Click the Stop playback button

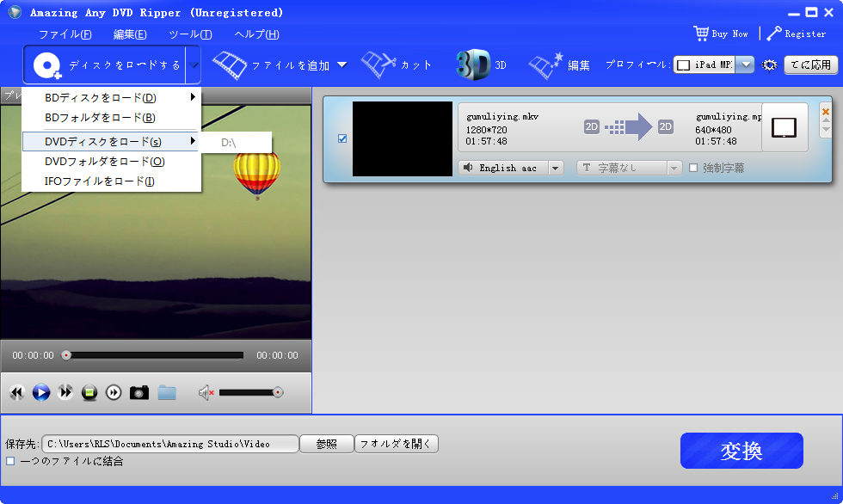[89, 393]
